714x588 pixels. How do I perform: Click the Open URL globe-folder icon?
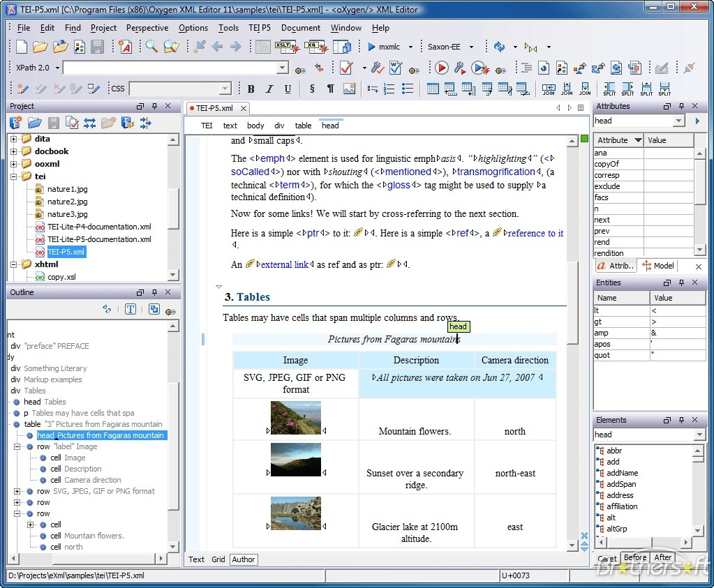tap(60, 47)
